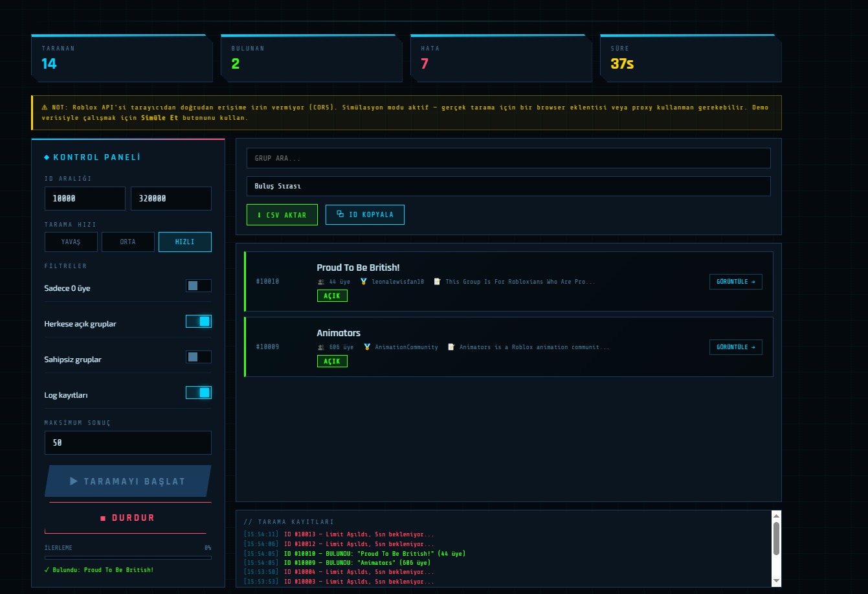Screen dimensions: 868x594
Task: Enable the Sadece 0 üye filter
Action: pos(198,286)
